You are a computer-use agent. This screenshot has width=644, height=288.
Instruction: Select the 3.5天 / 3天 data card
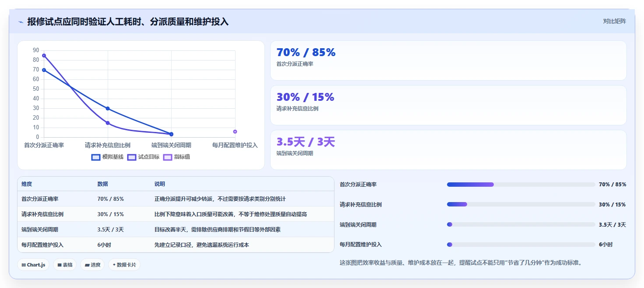(x=448, y=150)
